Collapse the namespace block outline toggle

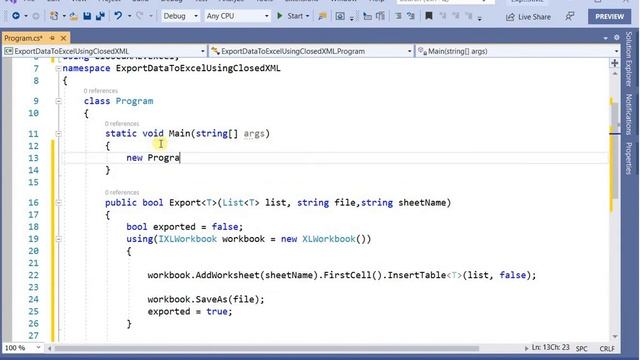[x=58, y=69]
